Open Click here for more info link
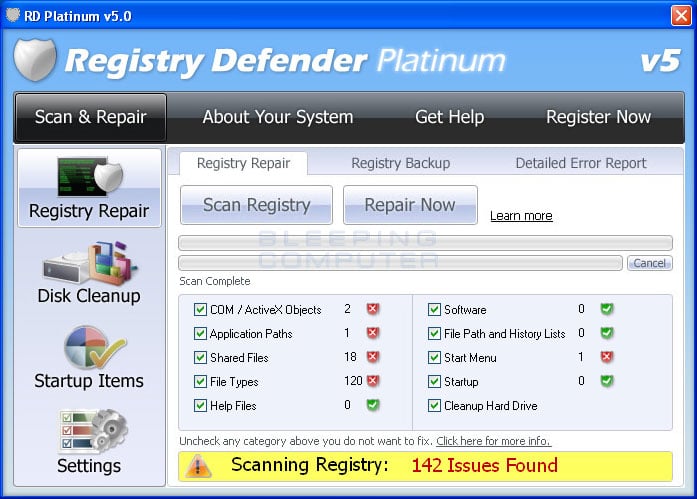Image resolution: width=697 pixels, height=499 pixels. point(493,441)
